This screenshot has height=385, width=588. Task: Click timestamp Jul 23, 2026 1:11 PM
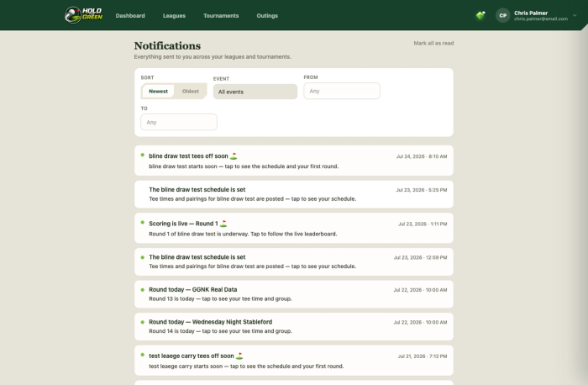point(423,224)
